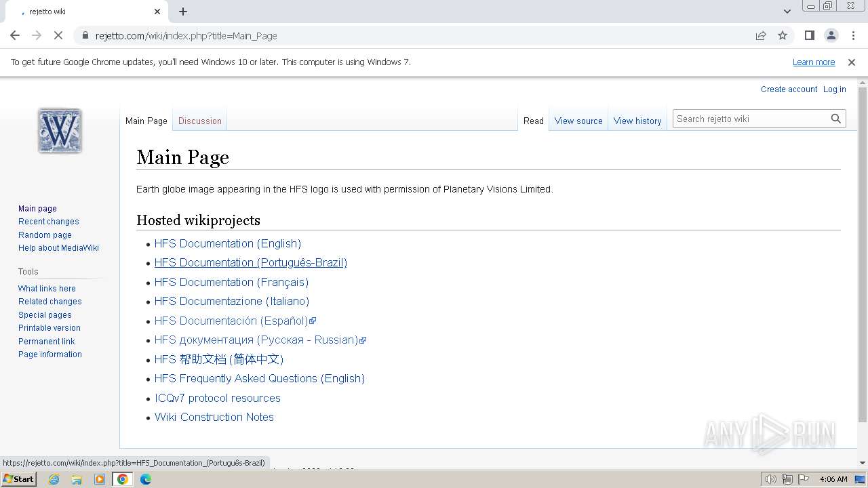
Task: Click the Create account link
Action: point(789,89)
